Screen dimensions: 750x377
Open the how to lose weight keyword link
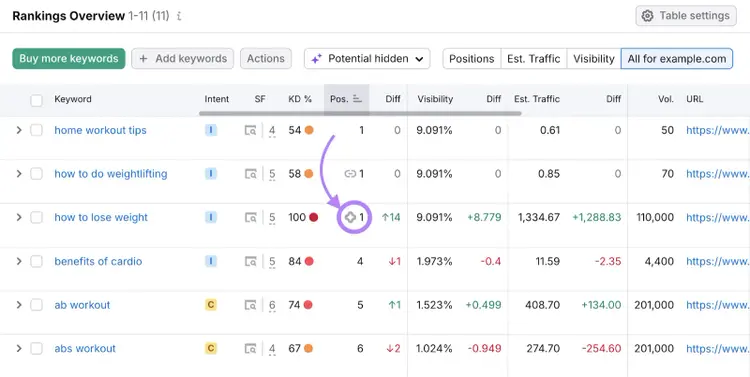(101, 217)
